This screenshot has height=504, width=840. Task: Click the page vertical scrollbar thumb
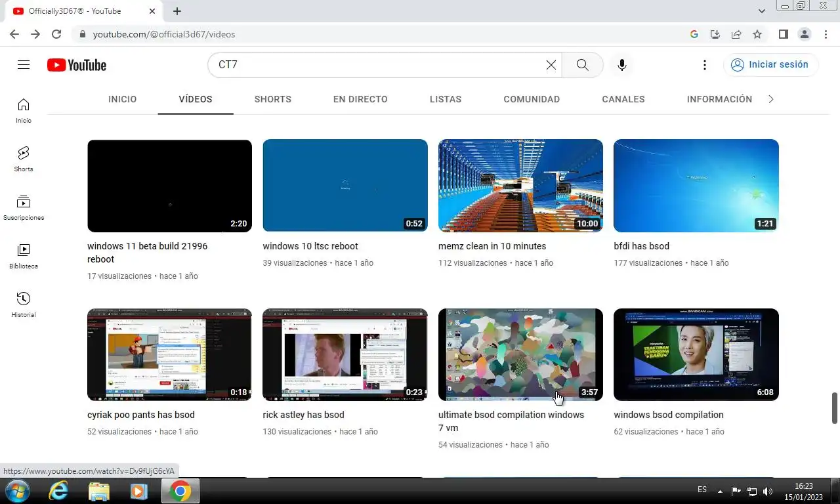point(835,408)
